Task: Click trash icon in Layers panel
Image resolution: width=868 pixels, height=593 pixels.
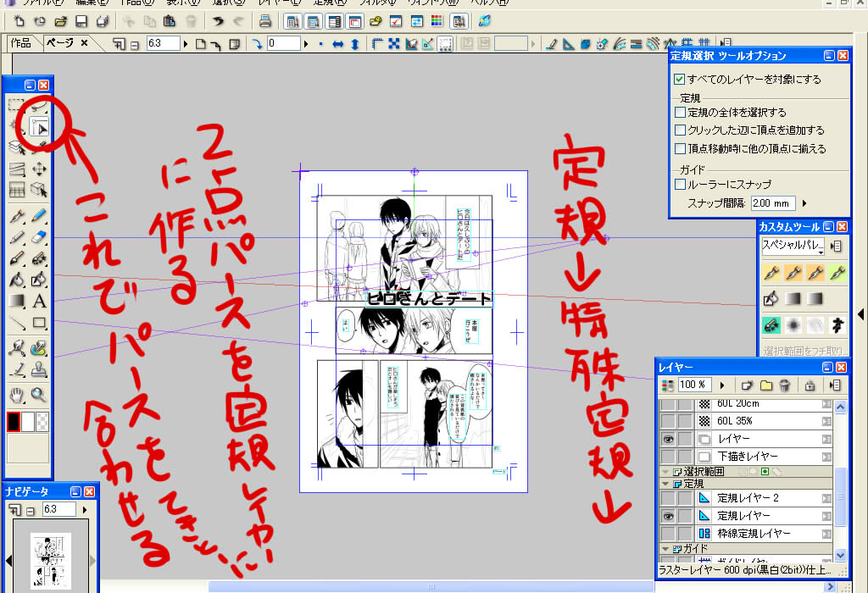Action: [x=784, y=385]
